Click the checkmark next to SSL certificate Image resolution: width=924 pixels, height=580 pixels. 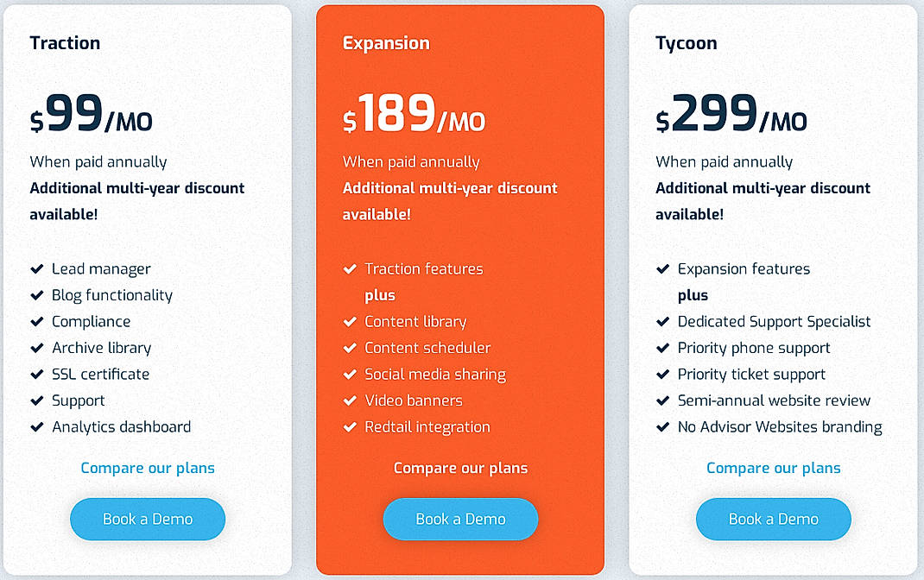point(38,375)
